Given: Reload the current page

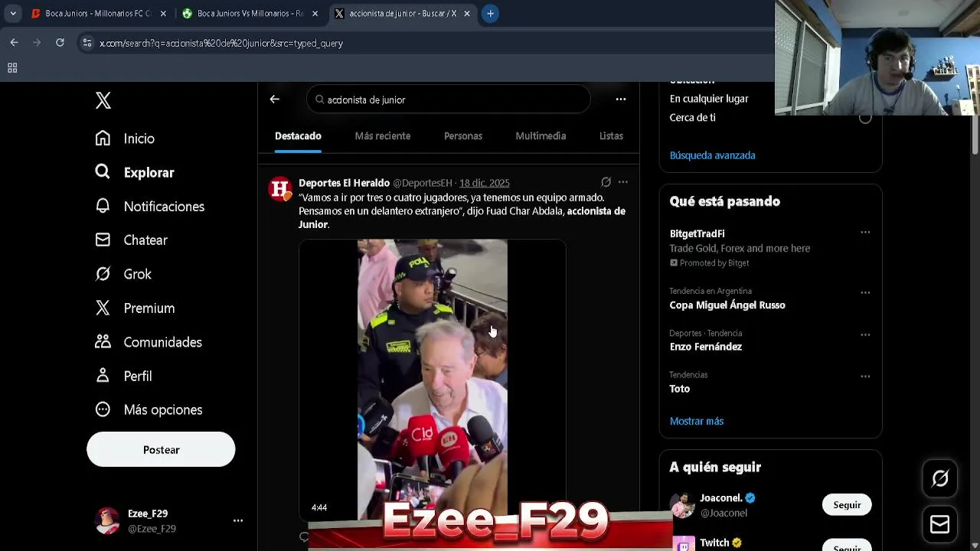Looking at the screenshot, I should pos(60,43).
